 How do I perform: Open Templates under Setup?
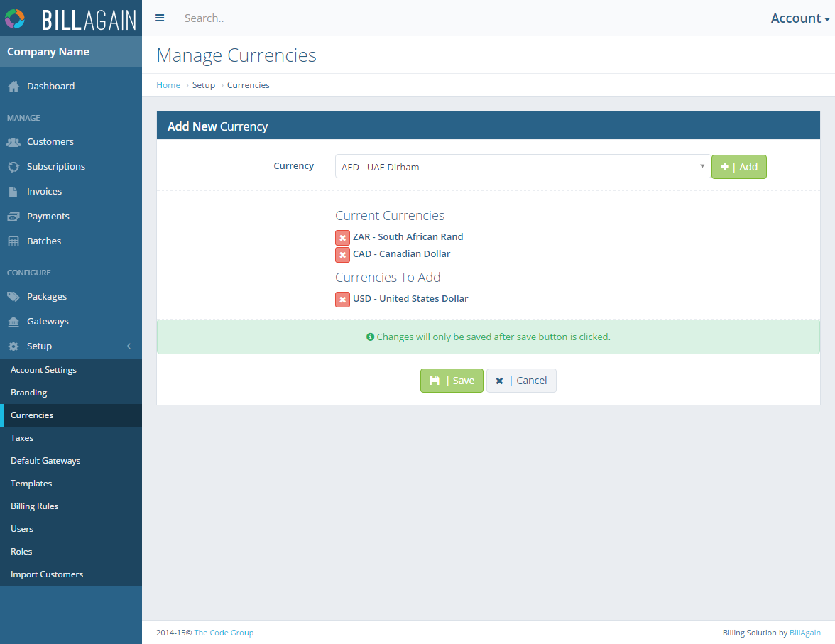tap(71, 484)
